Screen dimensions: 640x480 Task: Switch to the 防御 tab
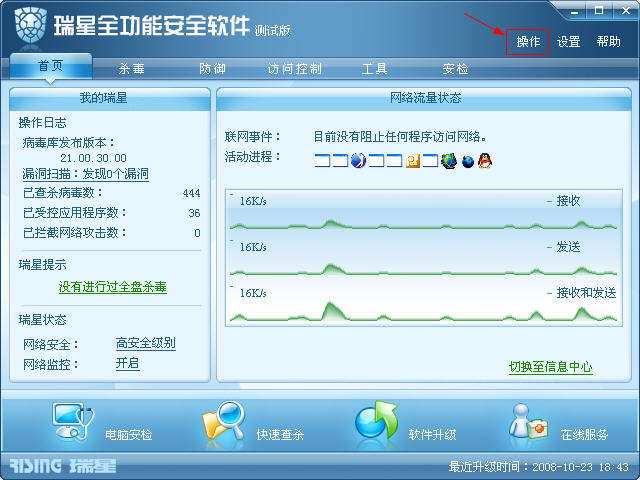[212, 69]
